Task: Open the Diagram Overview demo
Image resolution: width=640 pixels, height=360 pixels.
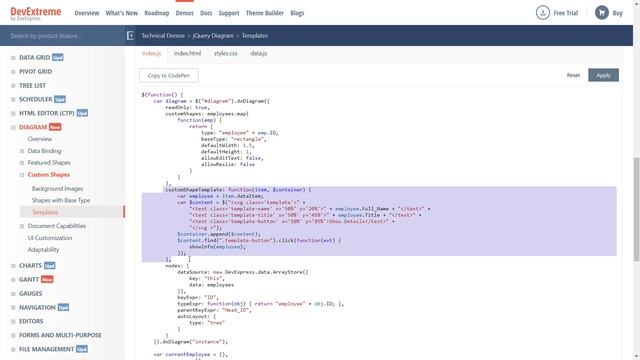Action: click(x=40, y=139)
